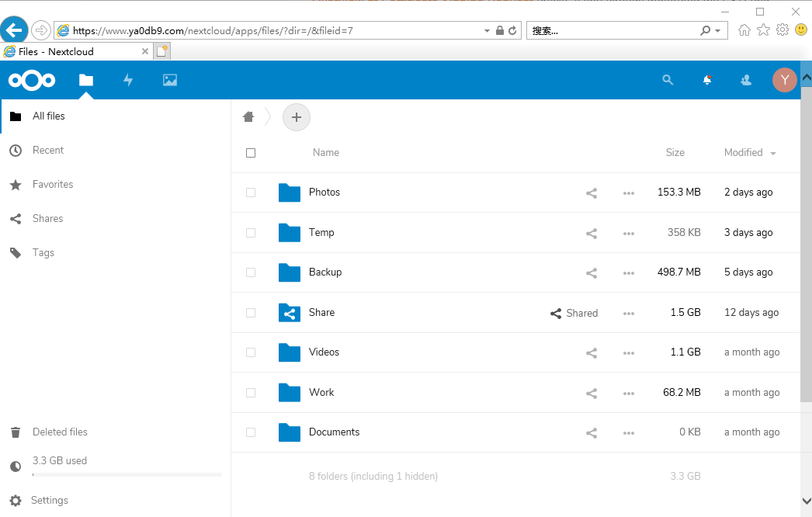This screenshot has height=517, width=812.
Task: Open more actions for Videos folder
Action: [x=629, y=353]
